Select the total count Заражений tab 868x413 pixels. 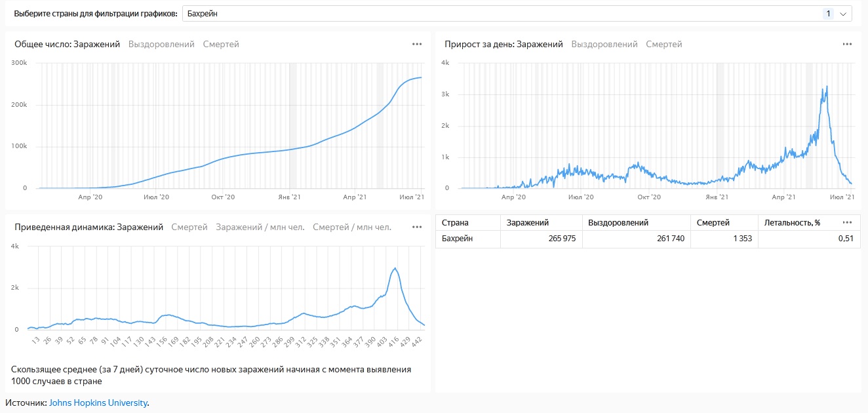pyautogui.click(x=96, y=45)
